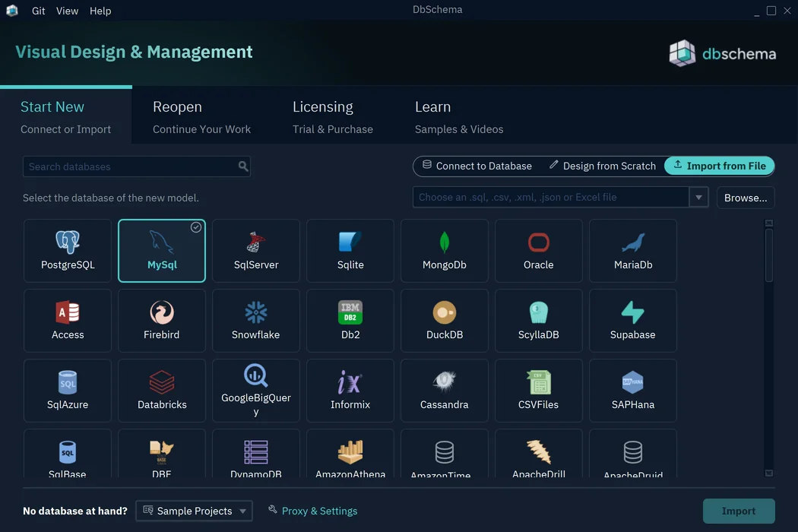Screen dimensions: 798x532
Task: Click the Import button
Action: [x=739, y=511]
